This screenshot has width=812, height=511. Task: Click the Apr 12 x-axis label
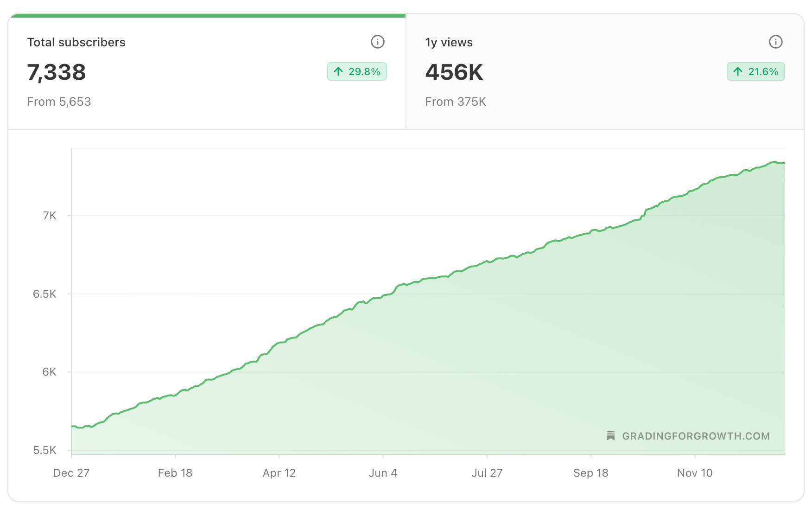pyautogui.click(x=279, y=473)
